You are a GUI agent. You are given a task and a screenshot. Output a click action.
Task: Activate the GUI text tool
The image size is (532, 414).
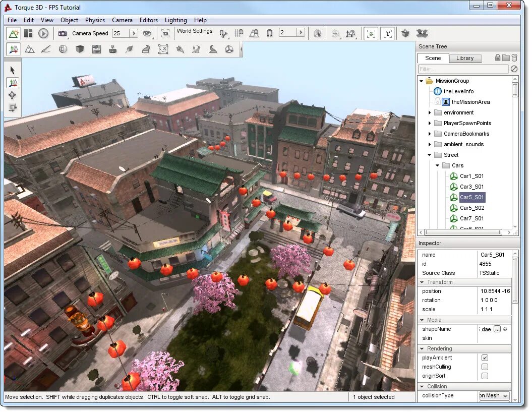(388, 33)
